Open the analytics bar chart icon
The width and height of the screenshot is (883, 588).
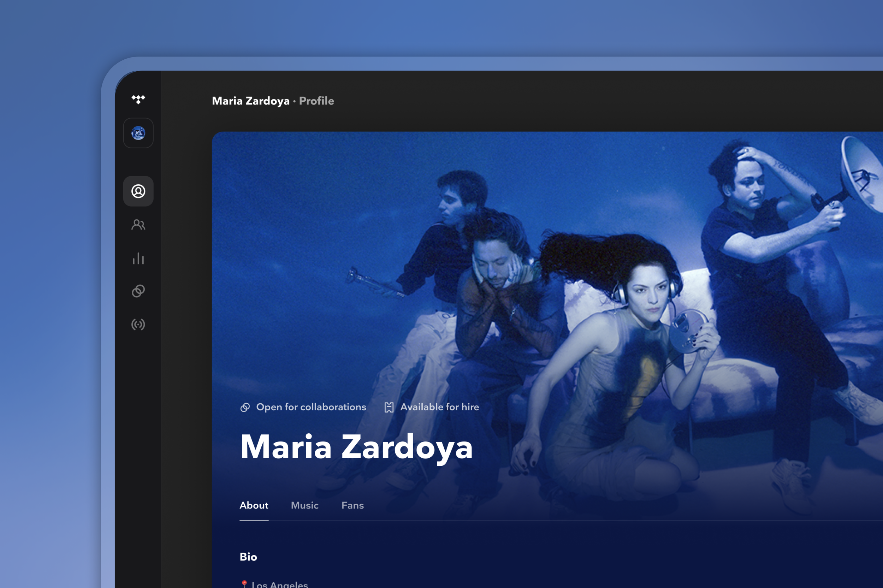click(138, 258)
